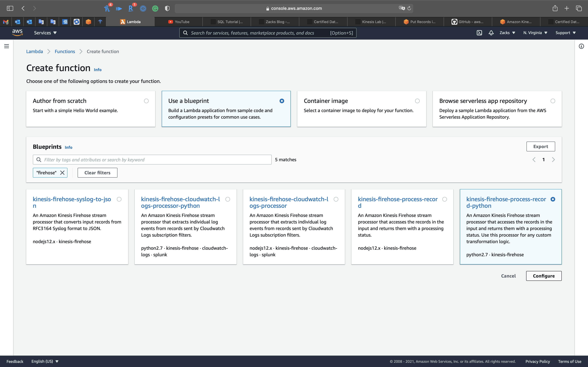Choose kinesis-firehose-syslog-to-json blueprint radio

click(x=119, y=199)
